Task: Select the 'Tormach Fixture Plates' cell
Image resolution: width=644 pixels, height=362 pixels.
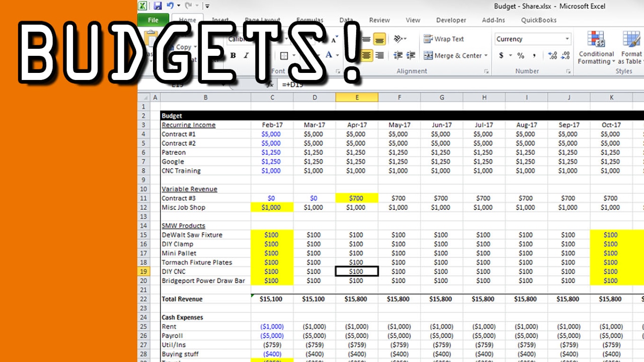Action: pos(205,262)
